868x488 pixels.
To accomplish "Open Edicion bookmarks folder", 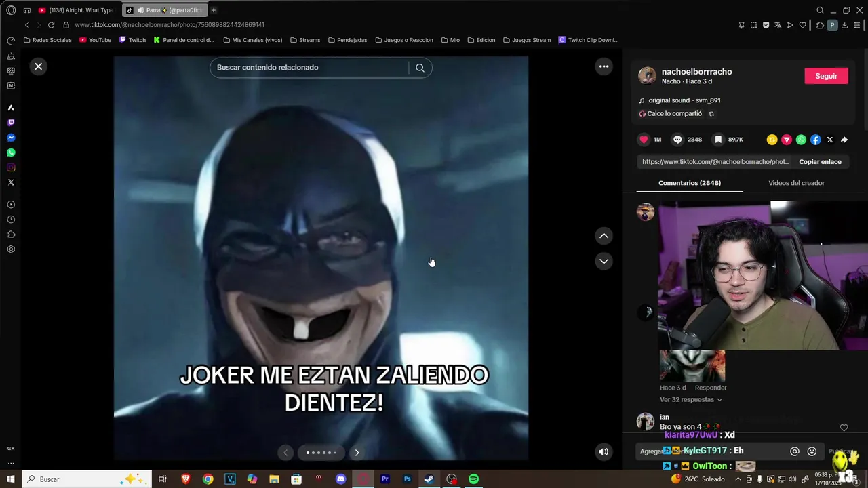I will pos(481,40).
